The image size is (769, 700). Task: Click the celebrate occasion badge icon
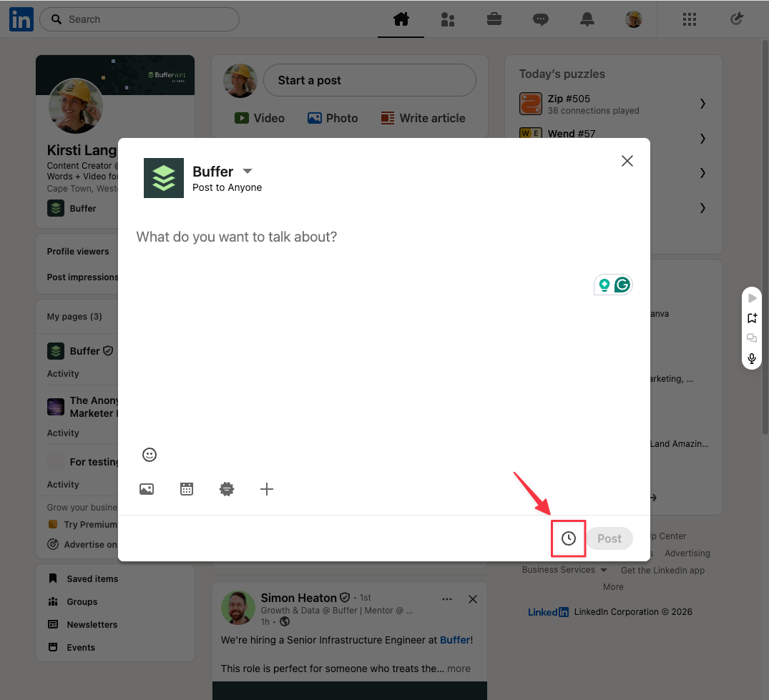pos(227,489)
